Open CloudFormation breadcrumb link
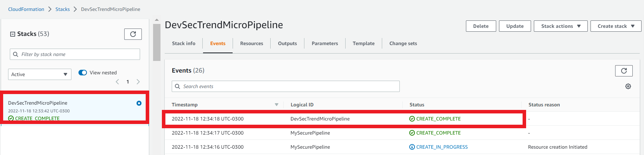This screenshot has height=155, width=644. pos(26,9)
